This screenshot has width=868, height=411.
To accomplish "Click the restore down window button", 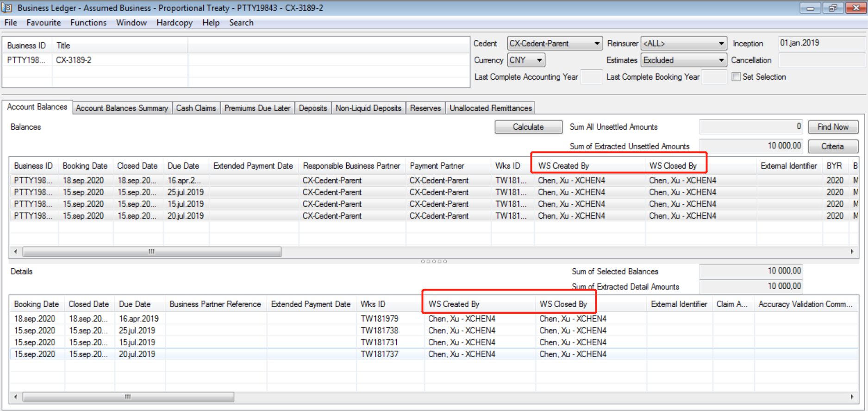I will (833, 8).
